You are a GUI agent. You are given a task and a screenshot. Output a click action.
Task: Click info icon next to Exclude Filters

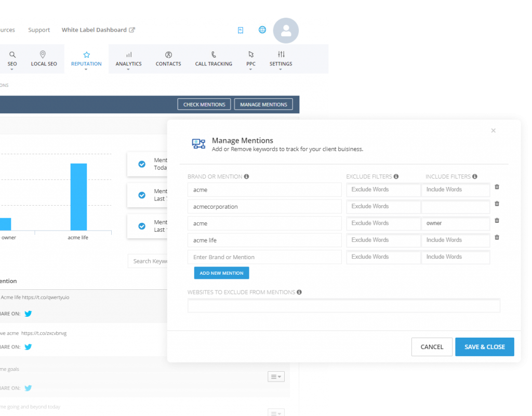[x=396, y=176]
